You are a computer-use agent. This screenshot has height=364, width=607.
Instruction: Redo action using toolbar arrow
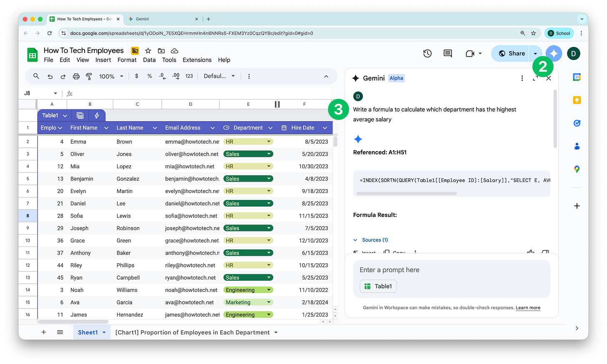click(x=63, y=76)
